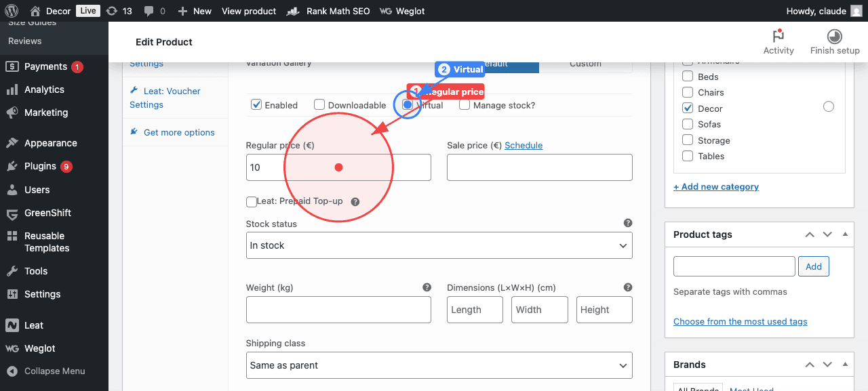Collapse the Brands panel

(x=845, y=365)
